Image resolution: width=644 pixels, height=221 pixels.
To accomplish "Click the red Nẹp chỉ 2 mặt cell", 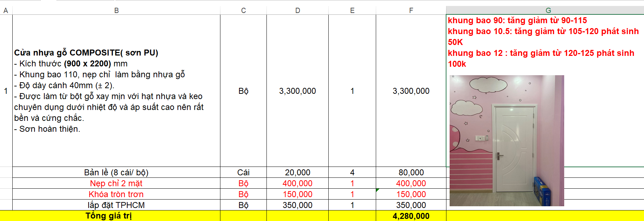I will click(x=116, y=183).
